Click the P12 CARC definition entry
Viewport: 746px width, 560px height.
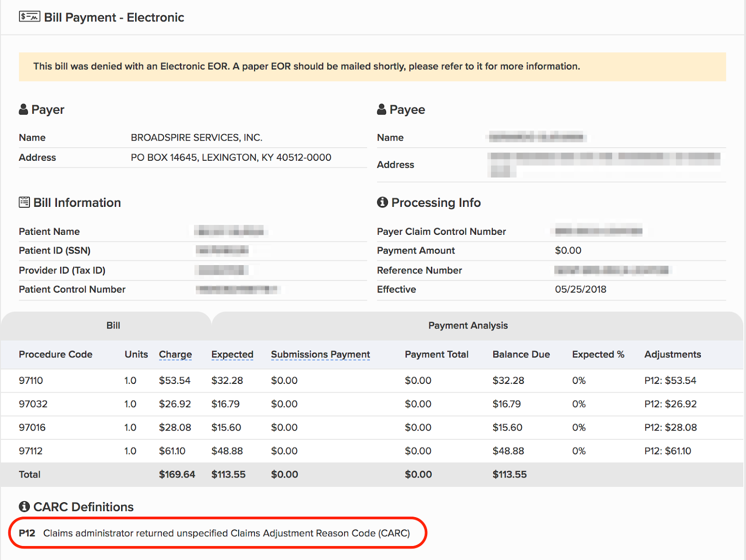tap(214, 533)
